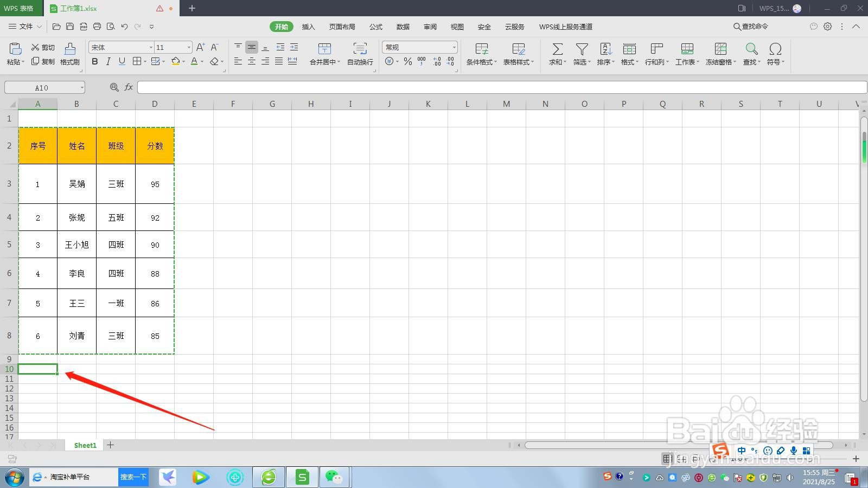Viewport: 868px width, 488px height.
Task: Open Table Style 表格样式 menu
Action: point(518,54)
